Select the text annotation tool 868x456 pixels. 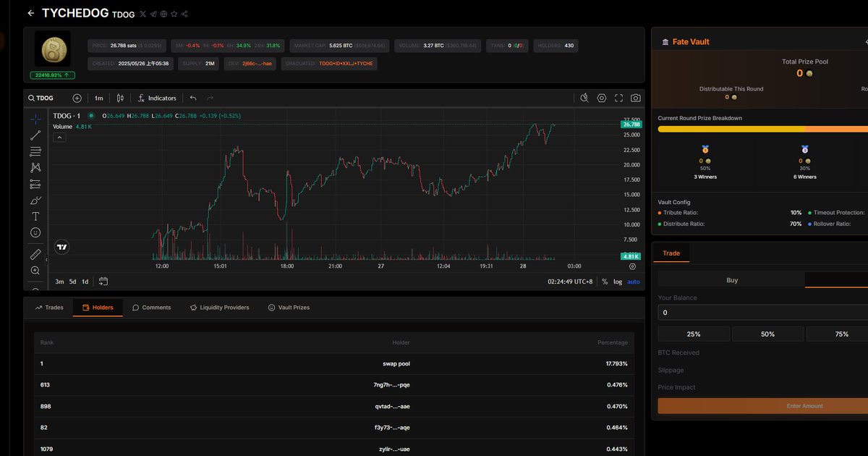[35, 216]
